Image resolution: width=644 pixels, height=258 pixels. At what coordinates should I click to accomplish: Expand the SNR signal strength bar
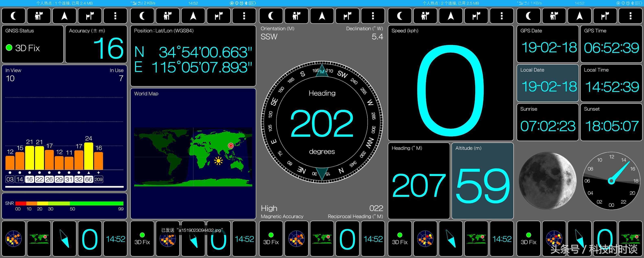[x=64, y=205]
